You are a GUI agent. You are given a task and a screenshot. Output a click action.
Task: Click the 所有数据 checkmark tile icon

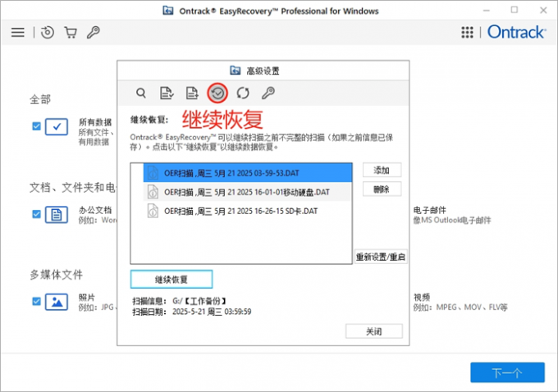57,126
